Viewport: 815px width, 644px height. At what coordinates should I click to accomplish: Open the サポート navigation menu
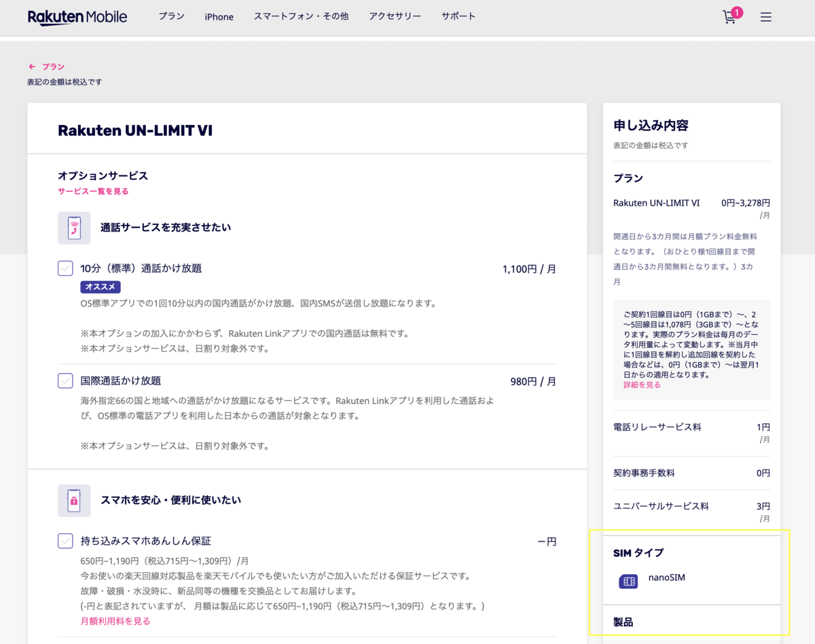click(458, 16)
